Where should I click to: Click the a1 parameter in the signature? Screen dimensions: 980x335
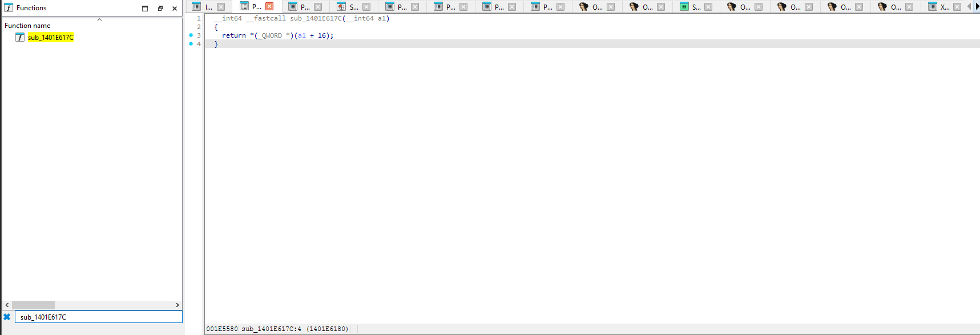tap(381, 18)
